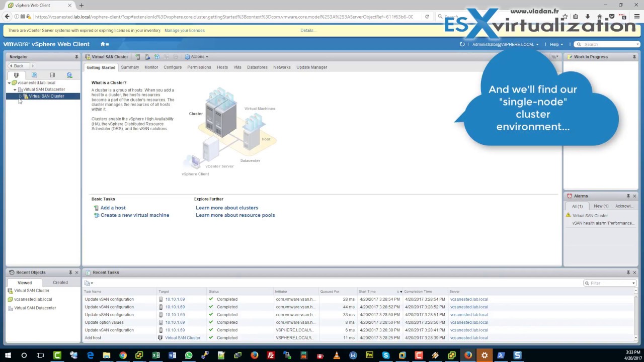The height and width of the screenshot is (362, 644).
Task: Click the Details... link in banner
Action: click(x=308, y=31)
